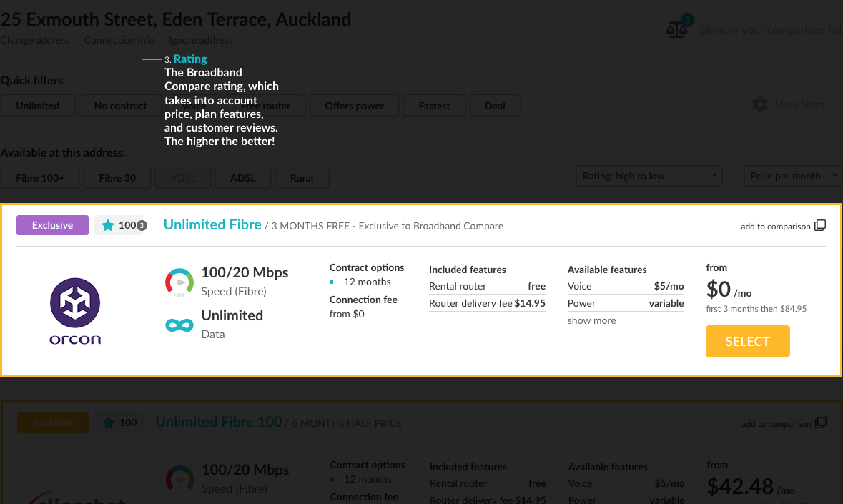The image size is (843, 504).
Task: Click add-to-comparison icon on Unlimited Fibre 100 plan
Action: [x=820, y=423]
